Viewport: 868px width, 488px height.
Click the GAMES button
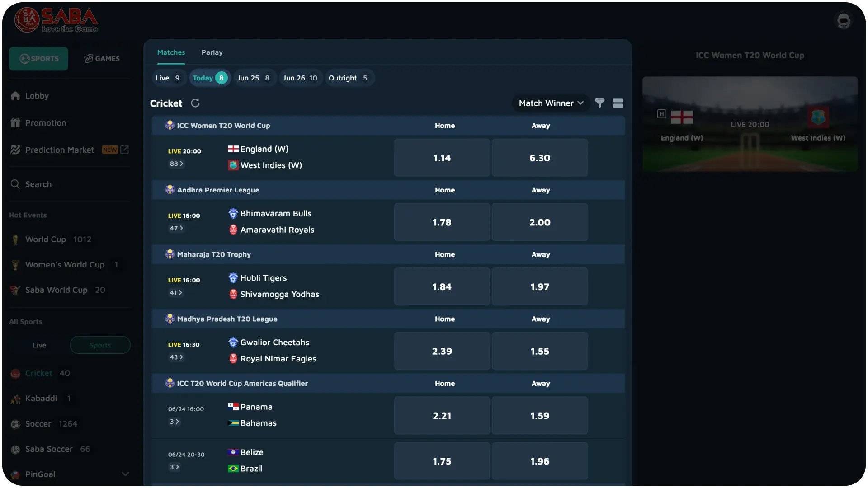(x=102, y=59)
